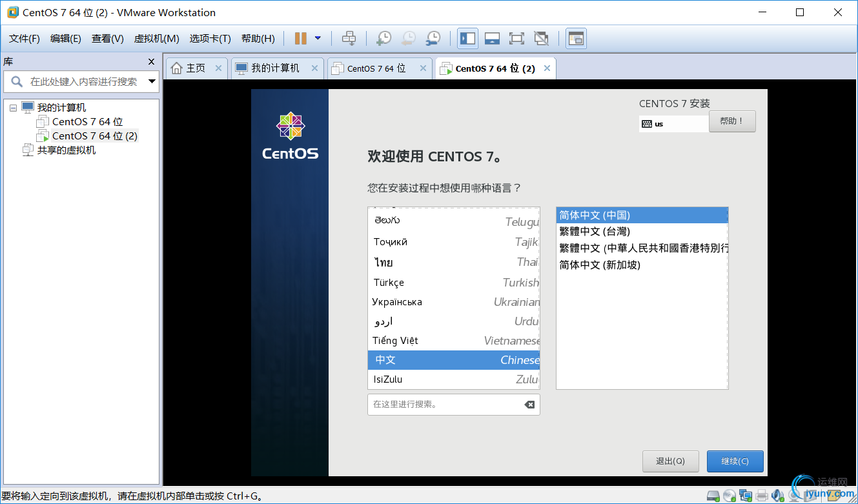This screenshot has height=504, width=858.
Task: Switch to the 主页 tab
Action: 196,68
